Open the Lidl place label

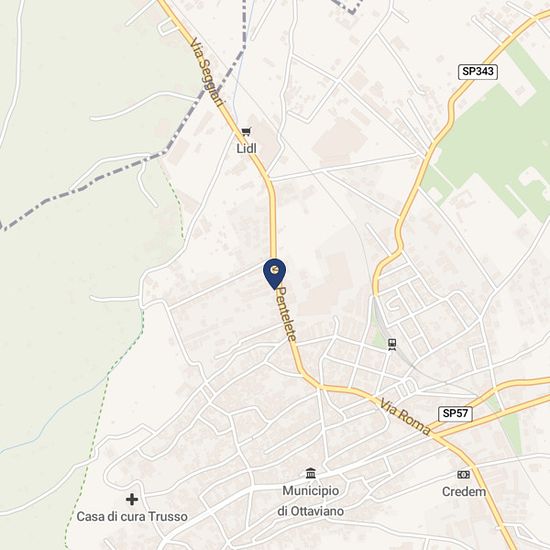(247, 149)
